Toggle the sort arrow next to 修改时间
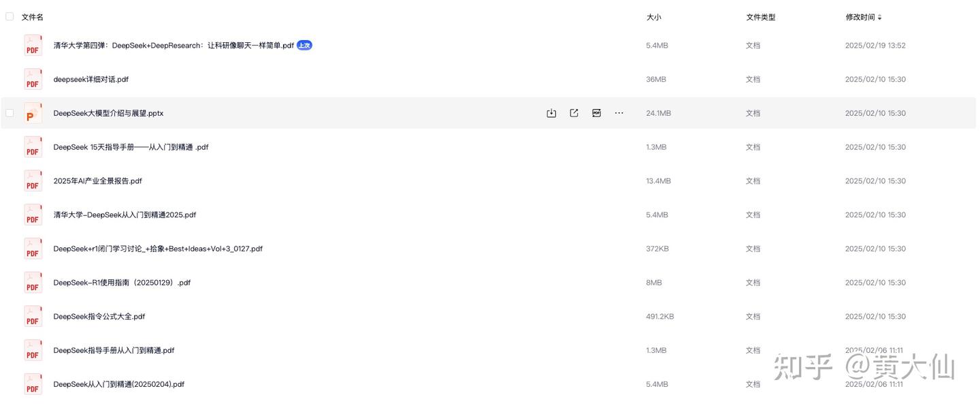The width and height of the screenshot is (980, 406). click(x=879, y=17)
